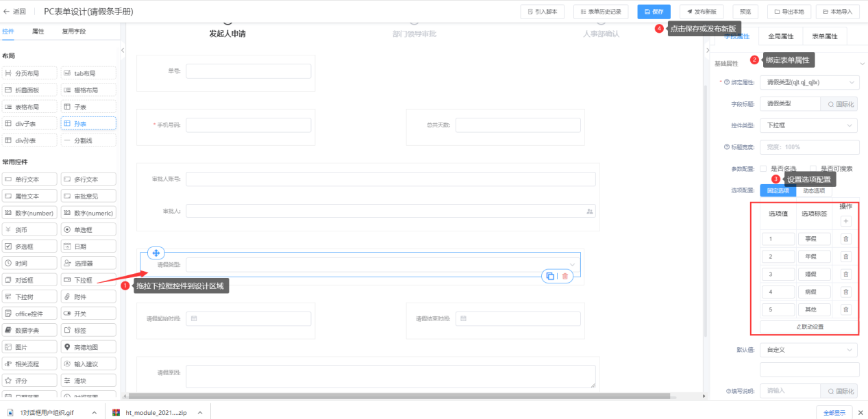Pick the 折叠面板 component
Screen dimensions: 868x419
[x=29, y=90]
